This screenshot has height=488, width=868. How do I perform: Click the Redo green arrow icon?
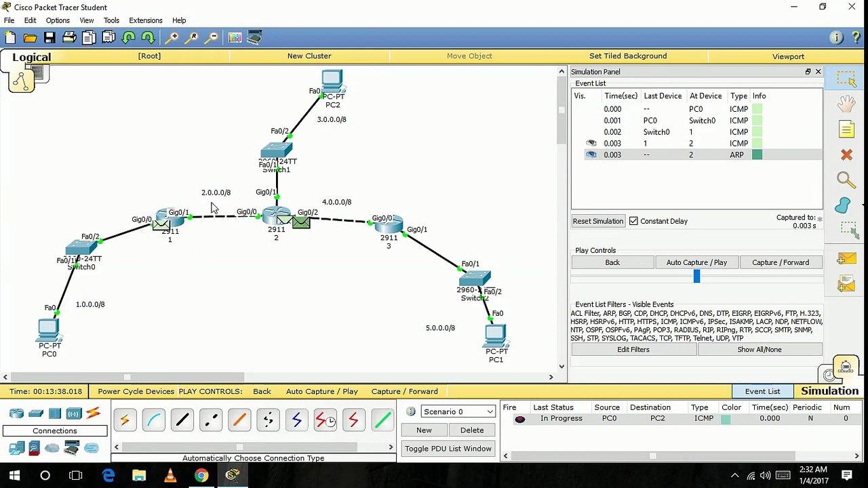pyautogui.click(x=148, y=38)
